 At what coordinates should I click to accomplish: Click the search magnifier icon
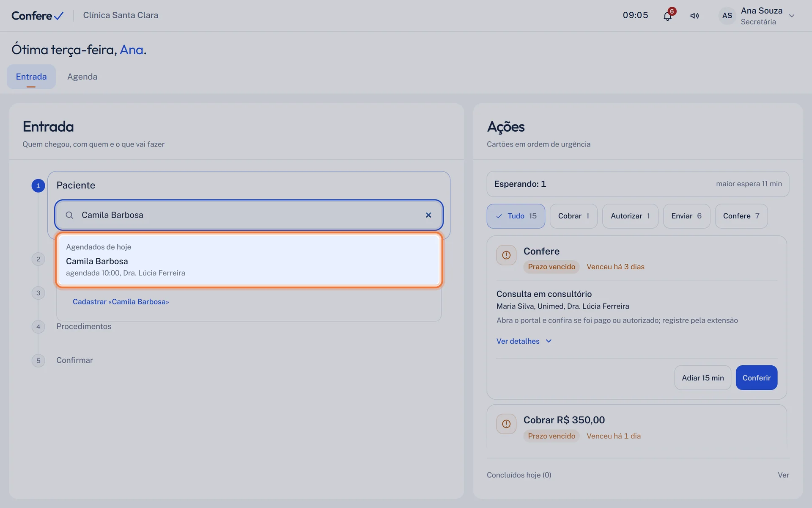coord(69,215)
